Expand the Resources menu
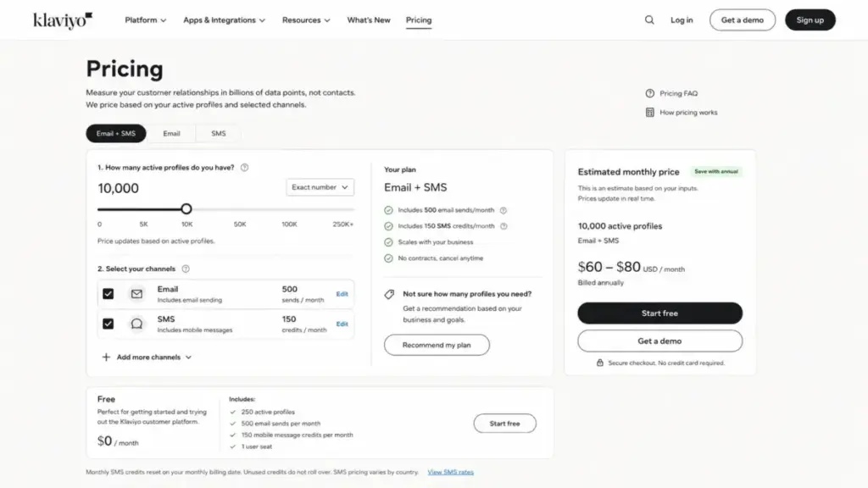 [306, 20]
